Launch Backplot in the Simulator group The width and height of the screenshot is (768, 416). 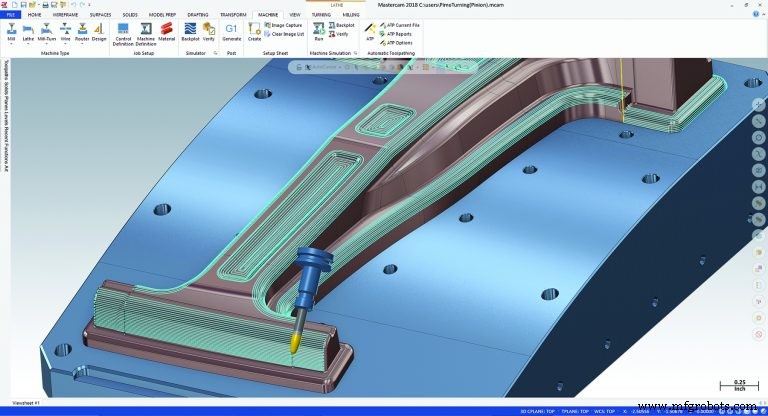pyautogui.click(x=190, y=32)
